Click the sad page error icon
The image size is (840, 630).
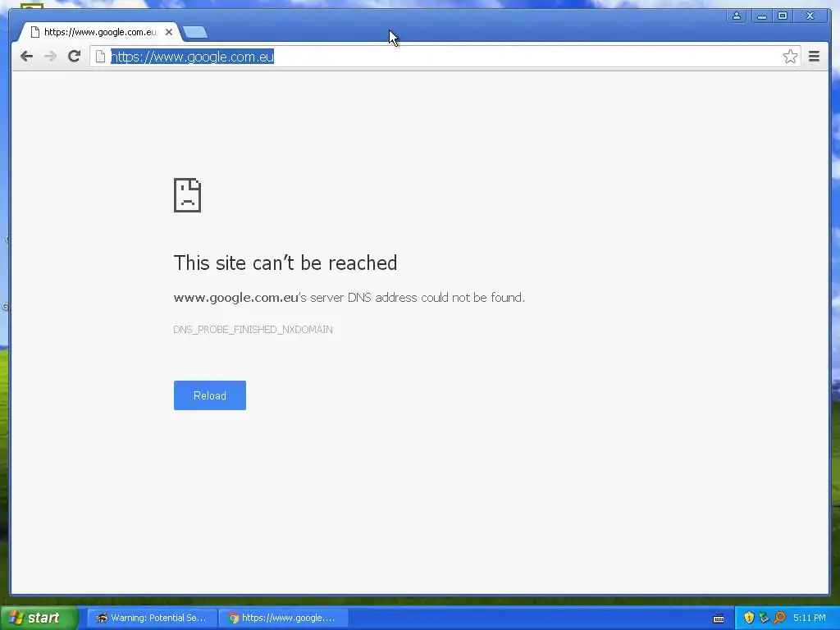187,195
